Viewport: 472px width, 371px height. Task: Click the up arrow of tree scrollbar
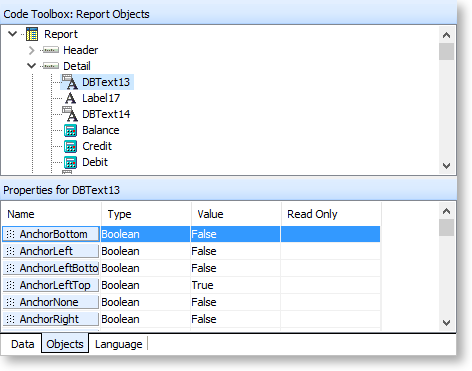click(x=446, y=35)
